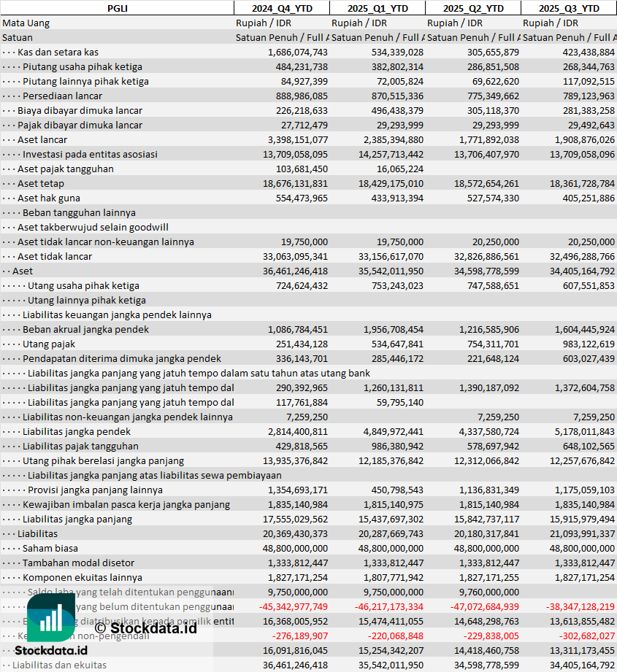The image size is (617, 672).
Task: Select the 2024_Q4_YTD column header
Action: tap(282, 8)
